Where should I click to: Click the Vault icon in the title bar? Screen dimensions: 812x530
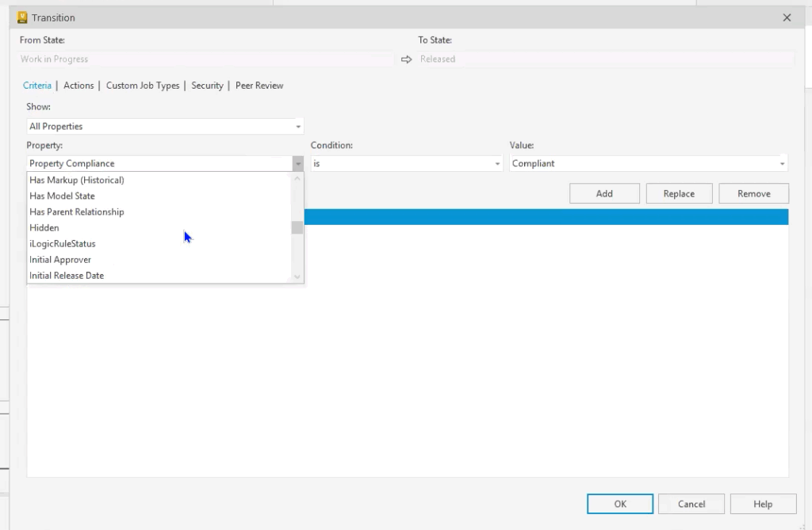click(x=21, y=17)
